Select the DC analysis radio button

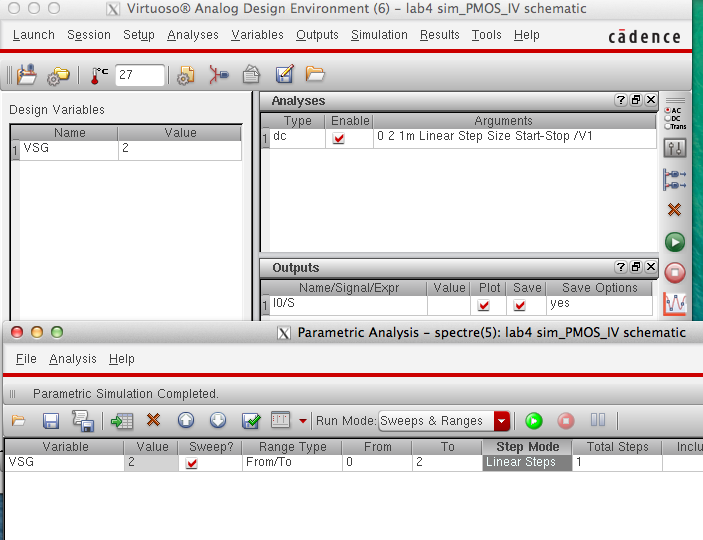coord(668,118)
